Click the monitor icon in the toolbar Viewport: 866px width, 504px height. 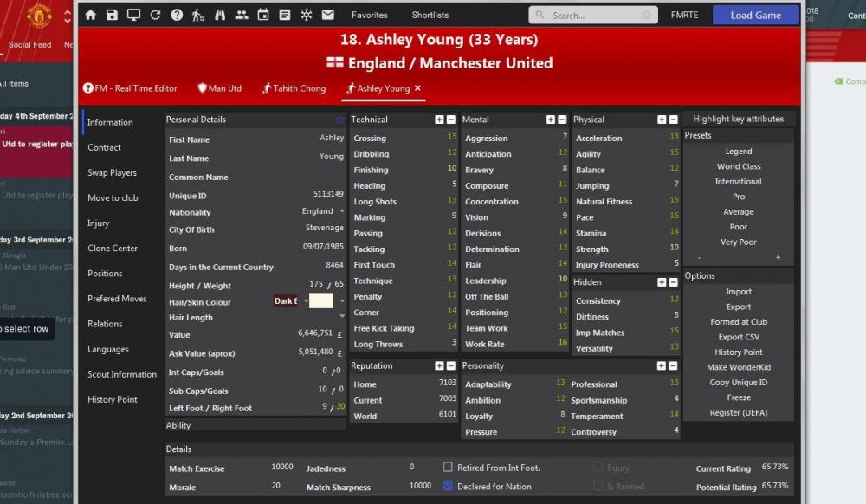click(133, 15)
